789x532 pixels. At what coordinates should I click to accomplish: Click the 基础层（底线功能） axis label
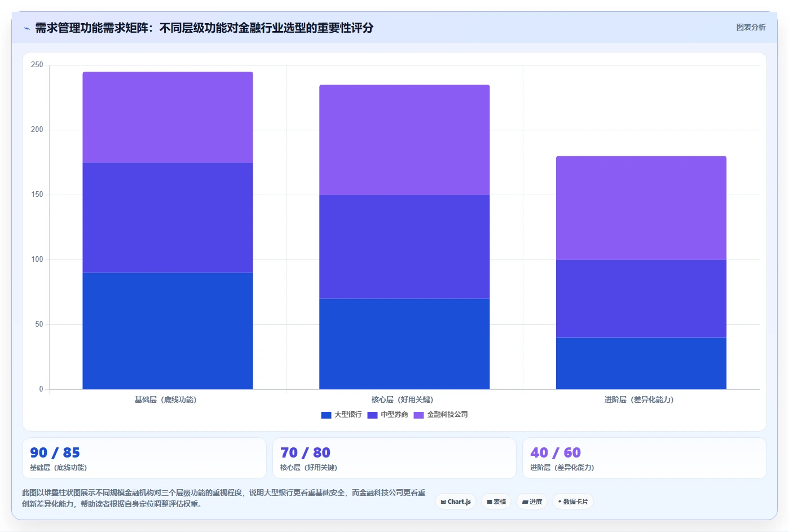(x=166, y=399)
